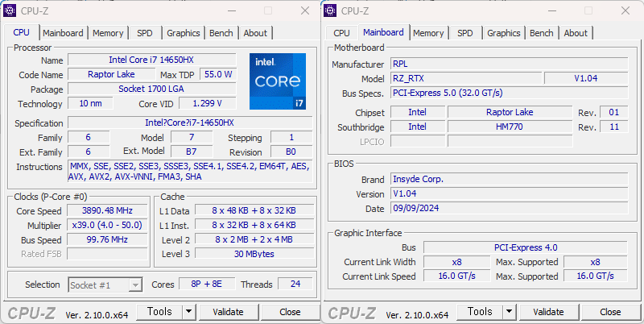Click Max TDP value 55.0 W
Viewport: 644px width, 324px height.
[x=218, y=74]
